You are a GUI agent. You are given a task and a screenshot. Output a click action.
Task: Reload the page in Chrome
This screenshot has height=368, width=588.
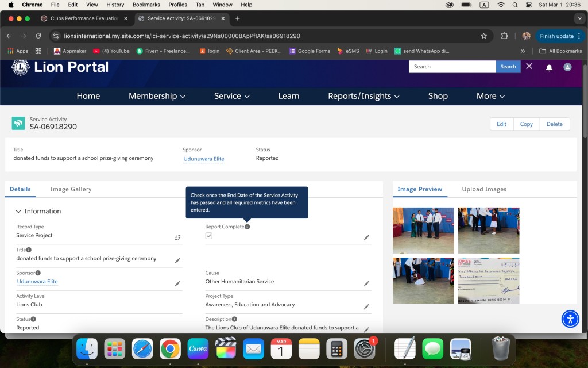[x=38, y=36]
